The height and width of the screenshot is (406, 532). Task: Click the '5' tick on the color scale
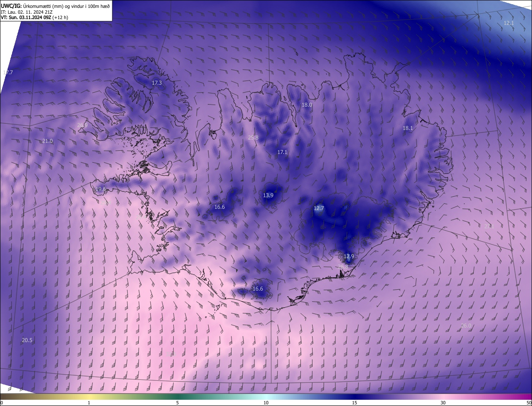click(177, 403)
